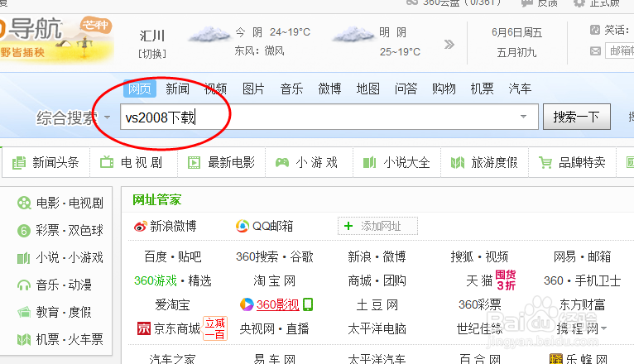Click the book icon beside 小说大全
This screenshot has height=364, width=634.
click(370, 163)
